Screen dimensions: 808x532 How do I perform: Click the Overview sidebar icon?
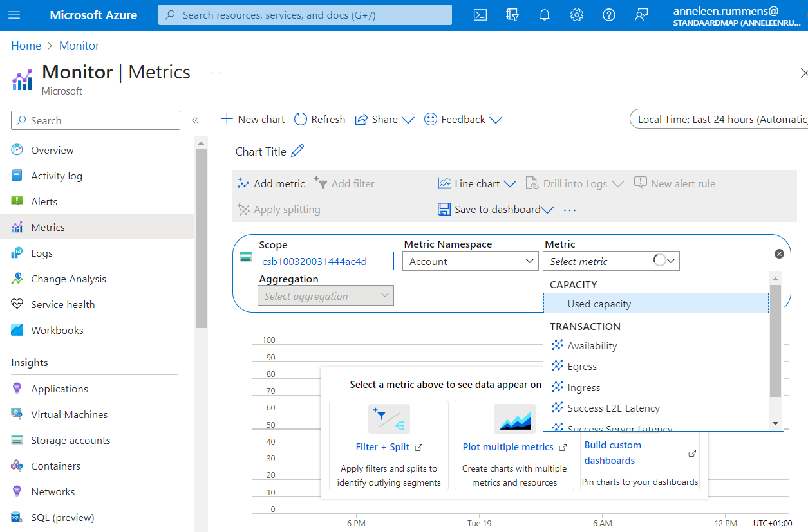17,150
